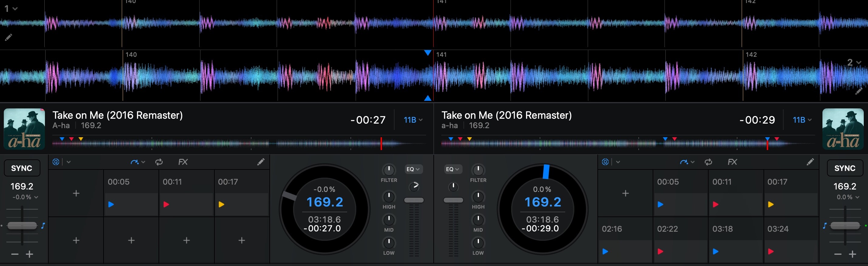Choose the bounce loop arrow icon on deck 1
This screenshot has width=868, height=266.
point(135,162)
